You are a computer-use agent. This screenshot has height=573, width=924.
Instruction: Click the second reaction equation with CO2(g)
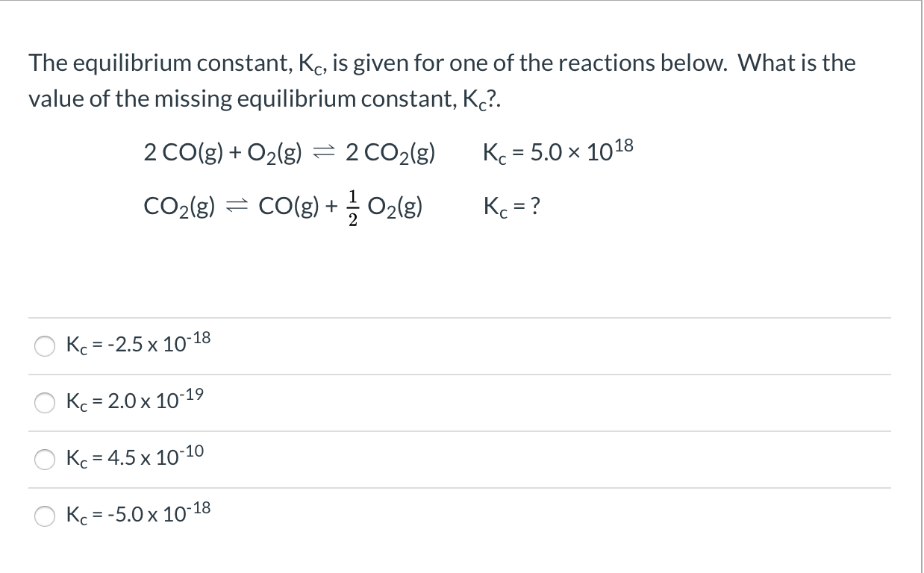coord(282,206)
